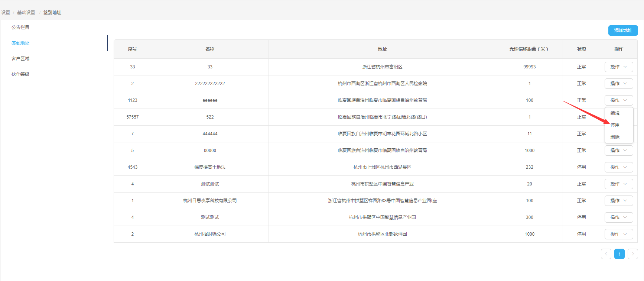
Task: Choose 停用 from the open dropdown menu
Action: [x=615, y=125]
